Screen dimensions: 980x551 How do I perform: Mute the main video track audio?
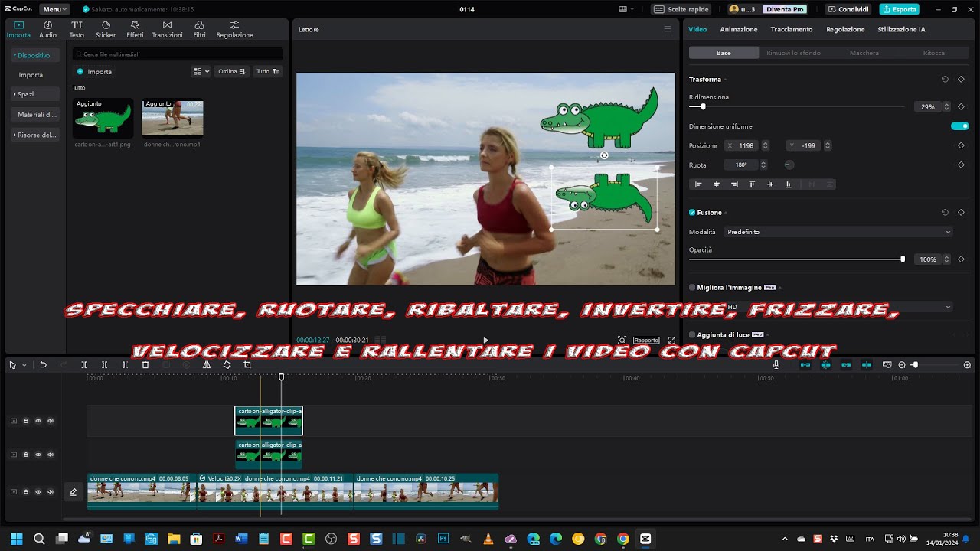(x=51, y=492)
